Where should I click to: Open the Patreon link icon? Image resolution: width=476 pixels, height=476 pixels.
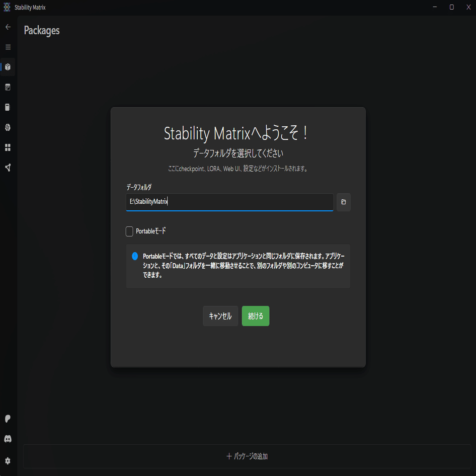[x=8, y=419]
